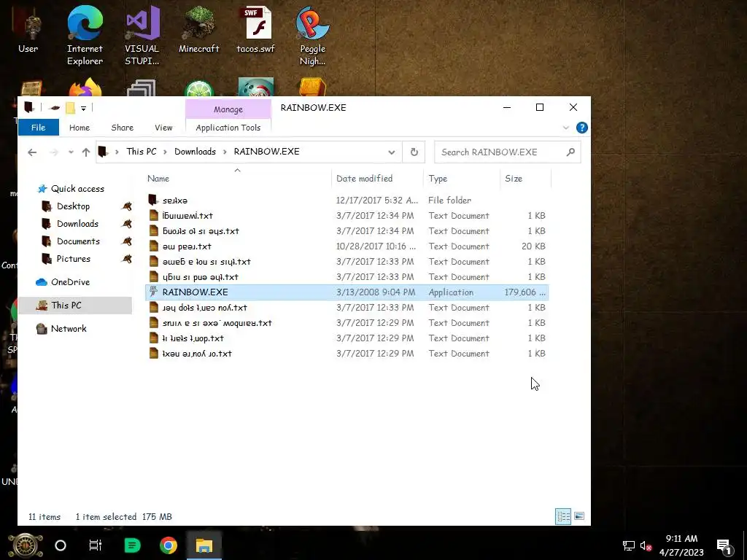Open the VISUAL STUPI... desktop shortcut
747x560 pixels.
coord(142,36)
